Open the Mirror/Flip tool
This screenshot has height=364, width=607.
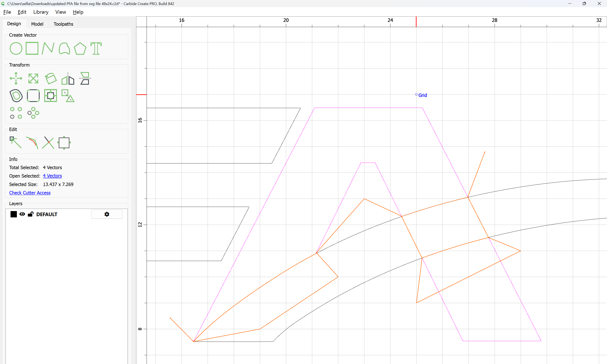68,79
